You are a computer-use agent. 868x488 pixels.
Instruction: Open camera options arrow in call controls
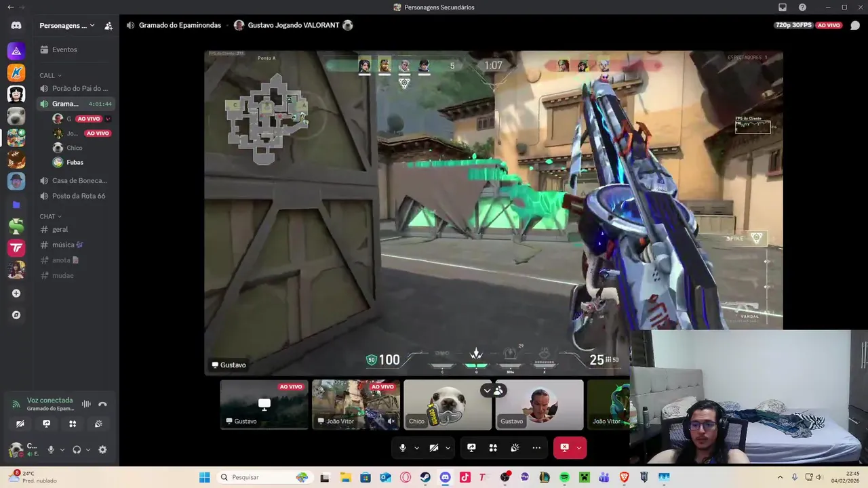[x=448, y=447]
